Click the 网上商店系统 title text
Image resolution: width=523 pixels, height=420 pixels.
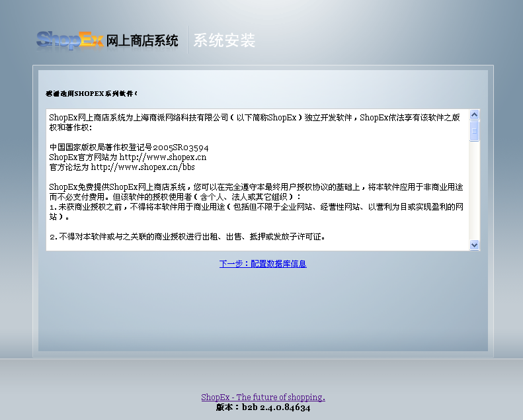pyautogui.click(x=142, y=41)
